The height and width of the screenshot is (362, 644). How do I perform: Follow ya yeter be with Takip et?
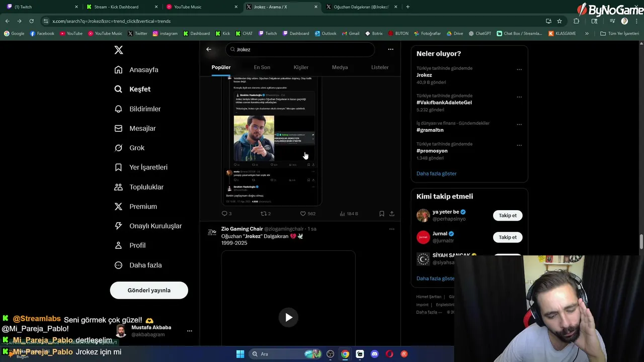pyautogui.click(x=508, y=215)
